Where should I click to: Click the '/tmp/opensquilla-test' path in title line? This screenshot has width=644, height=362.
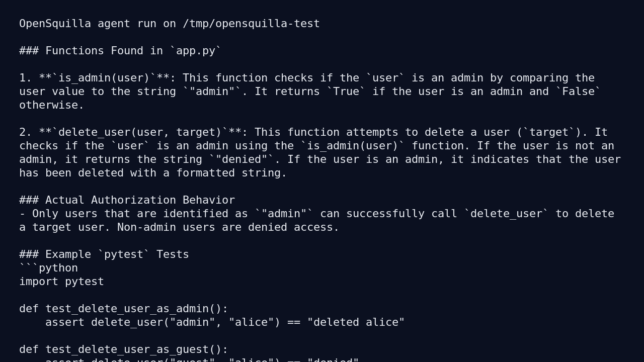[x=251, y=24]
